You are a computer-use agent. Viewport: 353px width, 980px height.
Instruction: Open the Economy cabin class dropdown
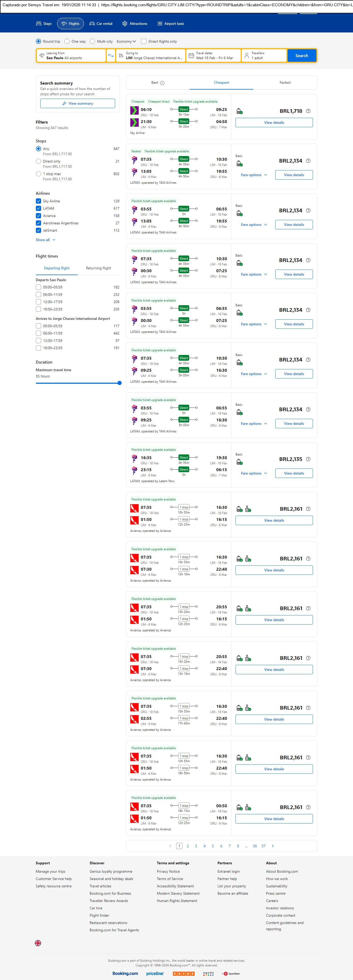coord(126,41)
